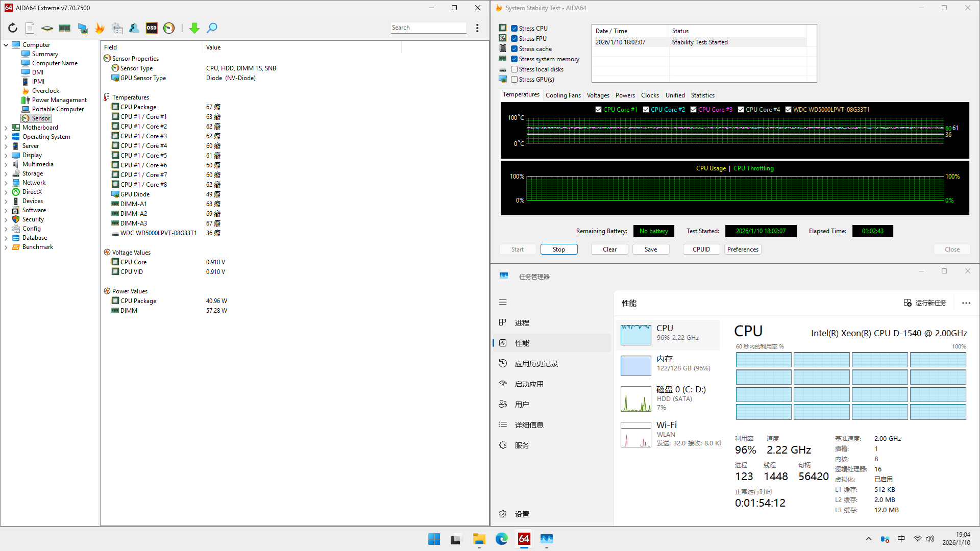The width and height of the screenshot is (980, 551).
Task: Click the Preferences button
Action: [743, 249]
